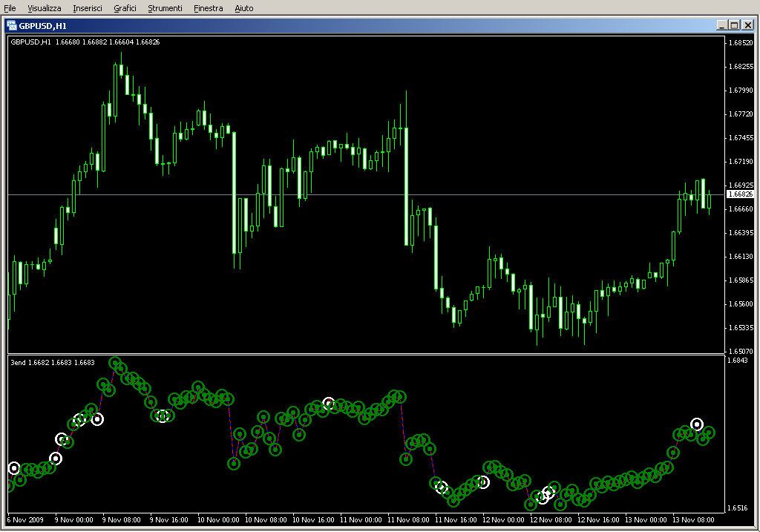Minimize the GBPUSD,H1 chart window

[x=721, y=25]
